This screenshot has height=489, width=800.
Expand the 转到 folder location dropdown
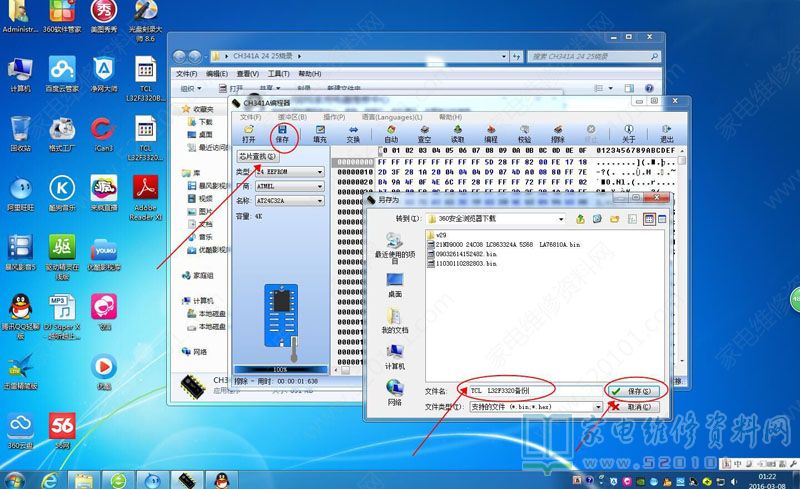[561, 219]
